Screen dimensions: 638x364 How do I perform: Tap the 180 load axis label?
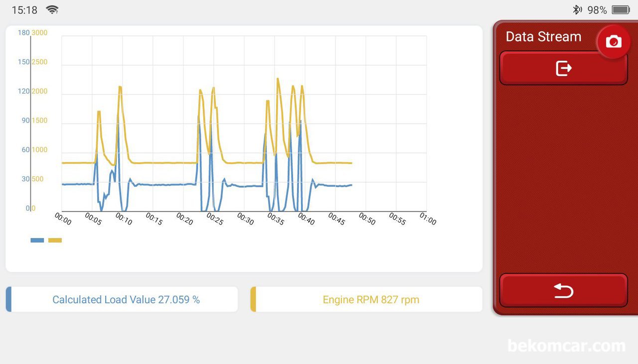tap(23, 33)
